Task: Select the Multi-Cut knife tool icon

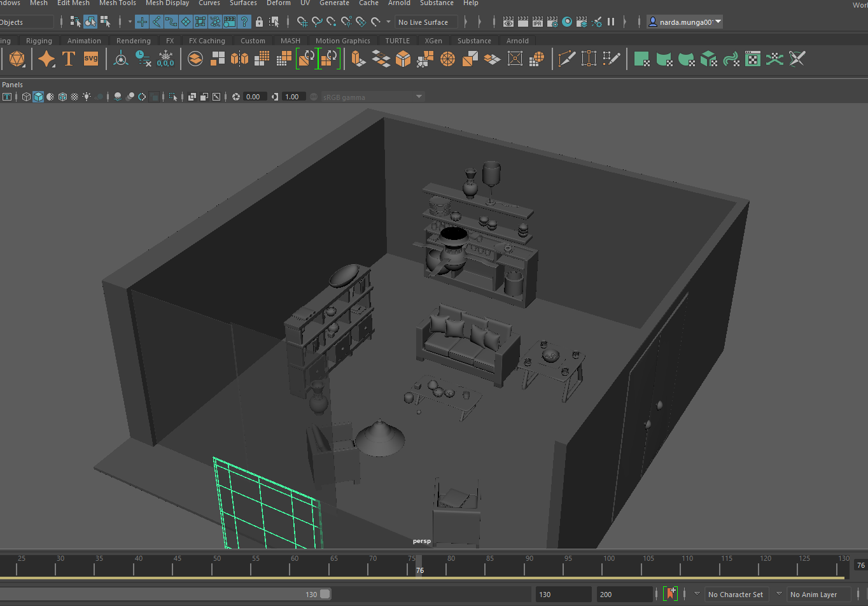Action: pyautogui.click(x=566, y=59)
